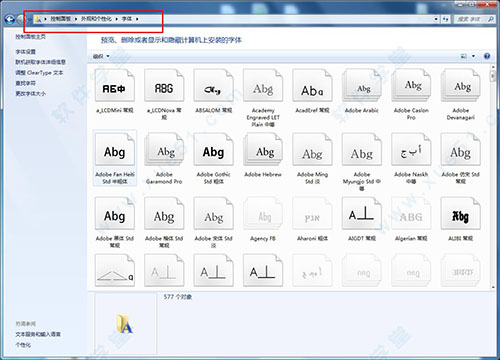The width and height of the screenshot is (500, 360).
Task: Go to 外观和个性化 in address breadcrumb
Action: click(96, 19)
